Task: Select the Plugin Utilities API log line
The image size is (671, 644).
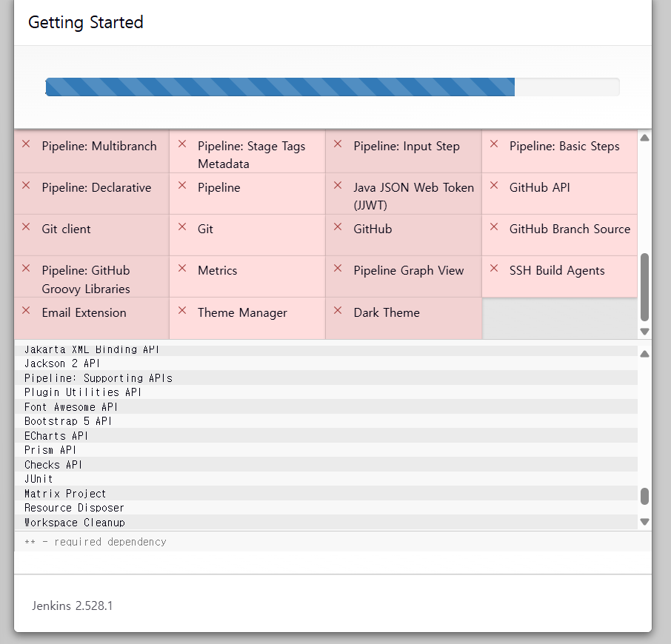Action: coord(326,392)
